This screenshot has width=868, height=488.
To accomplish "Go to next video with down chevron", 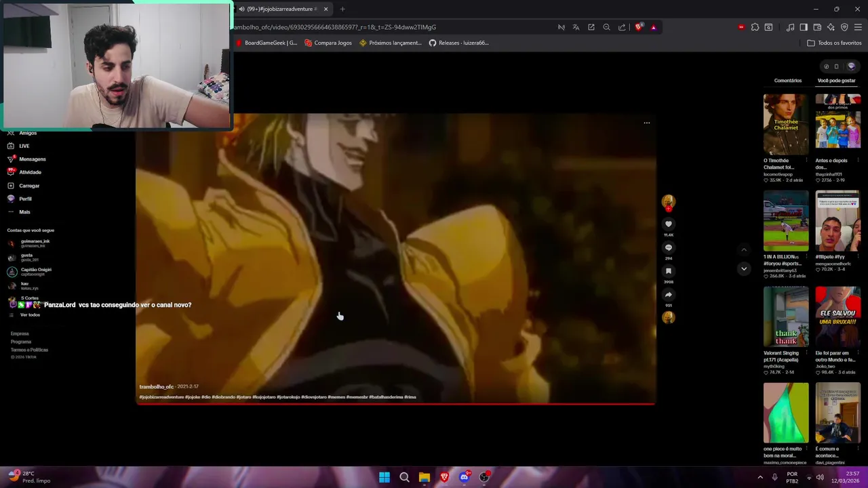I will pyautogui.click(x=744, y=268).
